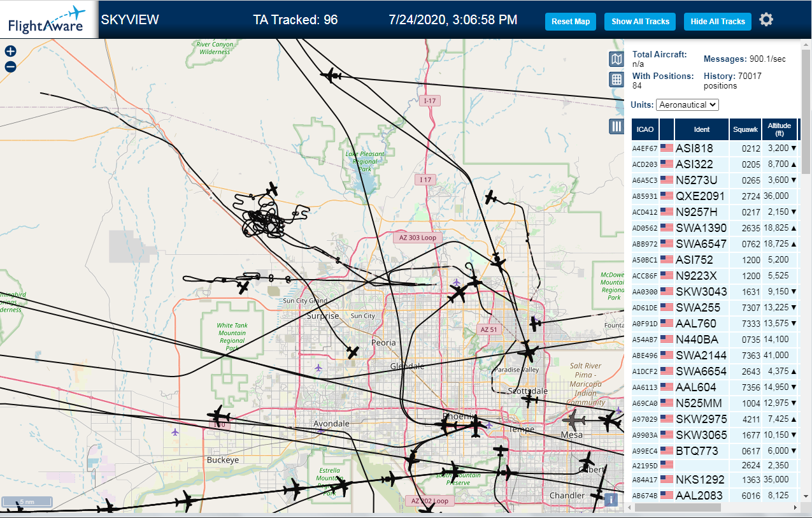Select the QXE2091 row

tap(715, 196)
